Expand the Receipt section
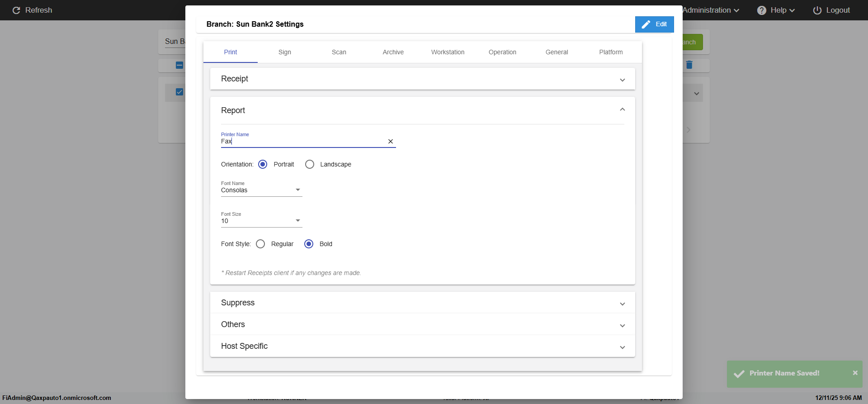The height and width of the screenshot is (404, 868). [x=422, y=79]
